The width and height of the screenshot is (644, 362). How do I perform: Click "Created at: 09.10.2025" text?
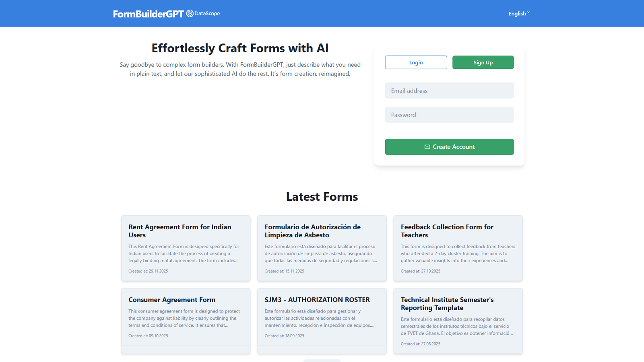coord(148,336)
